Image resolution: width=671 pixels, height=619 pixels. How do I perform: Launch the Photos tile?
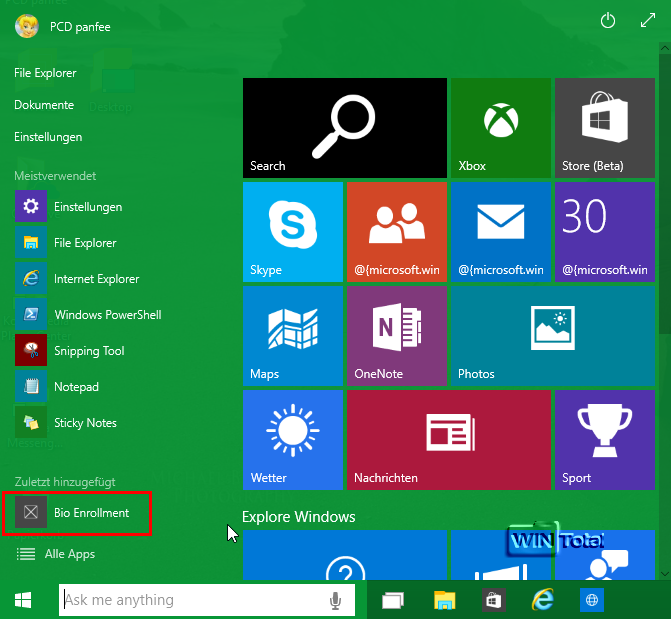click(x=552, y=335)
